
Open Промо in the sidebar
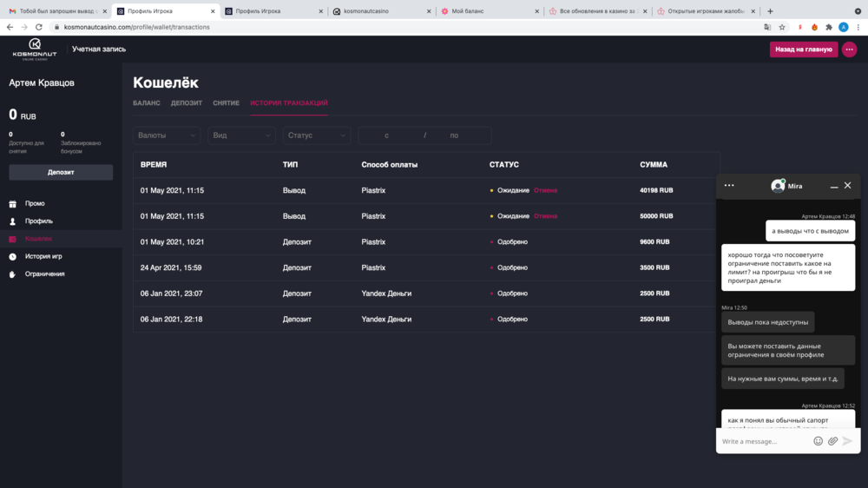click(x=35, y=204)
